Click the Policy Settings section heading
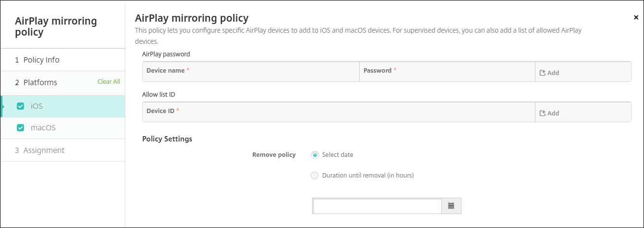Image resolution: width=644 pixels, height=228 pixels. click(x=167, y=139)
